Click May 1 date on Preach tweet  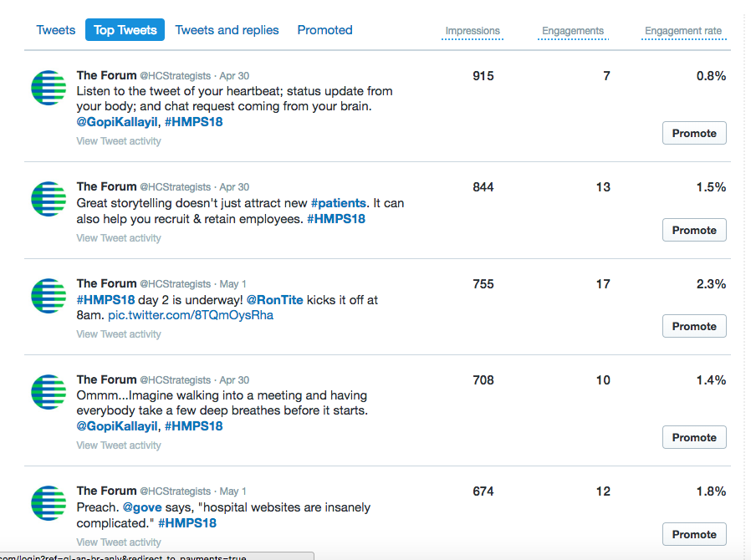[x=232, y=491]
